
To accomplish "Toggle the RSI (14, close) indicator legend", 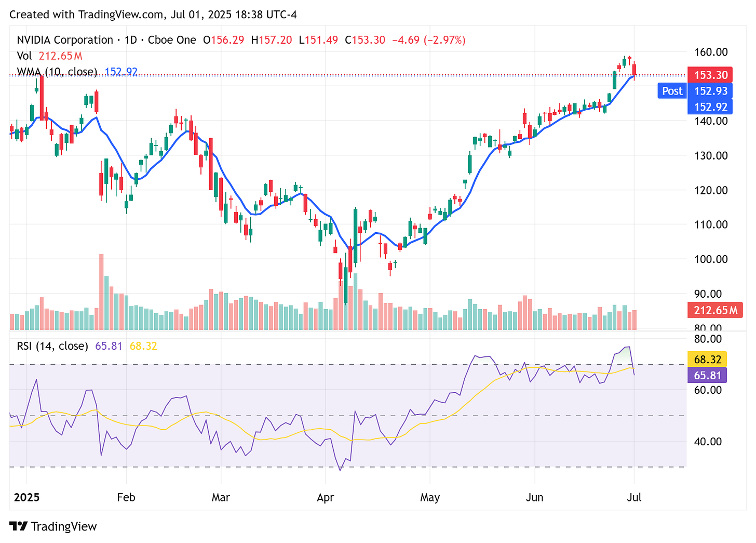I will coord(52,346).
